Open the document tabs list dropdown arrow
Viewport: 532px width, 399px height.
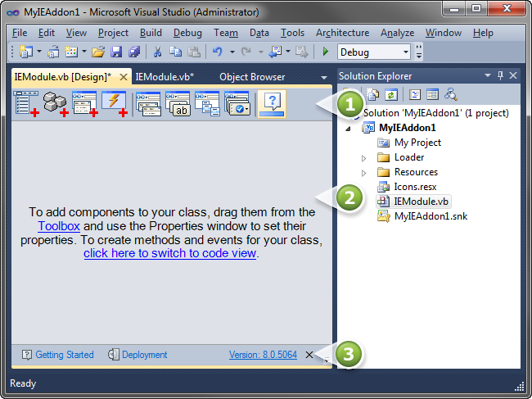pos(324,77)
